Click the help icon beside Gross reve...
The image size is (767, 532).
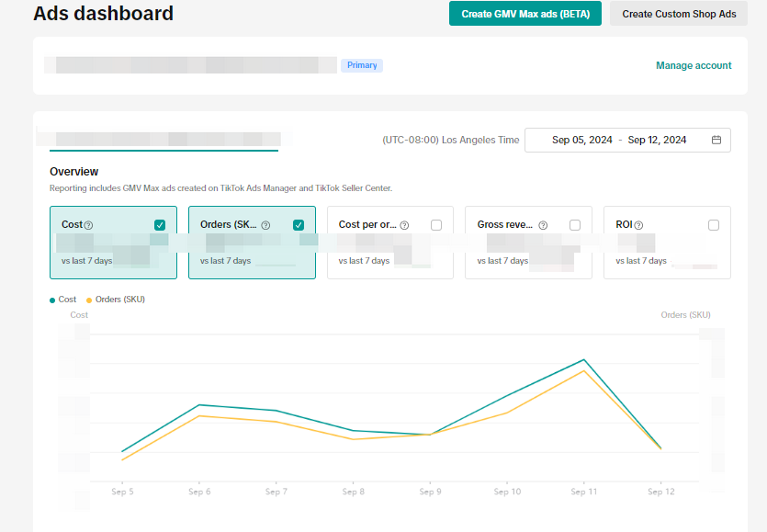click(543, 225)
